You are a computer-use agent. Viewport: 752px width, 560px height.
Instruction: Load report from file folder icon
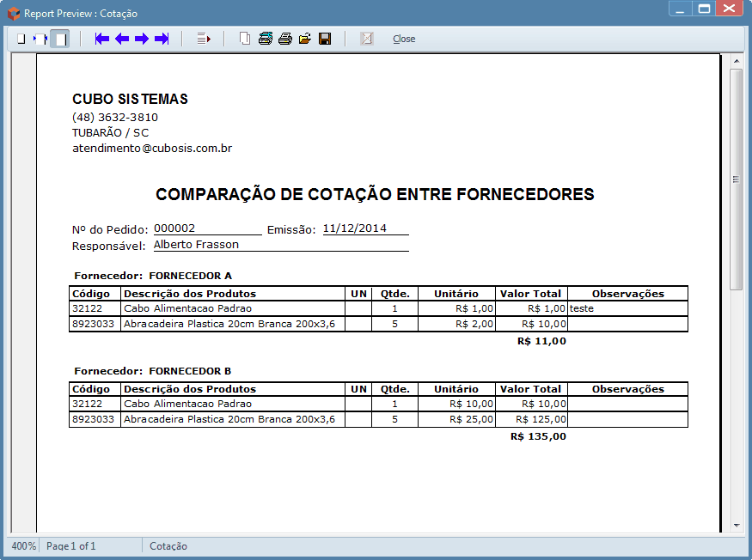click(x=305, y=39)
